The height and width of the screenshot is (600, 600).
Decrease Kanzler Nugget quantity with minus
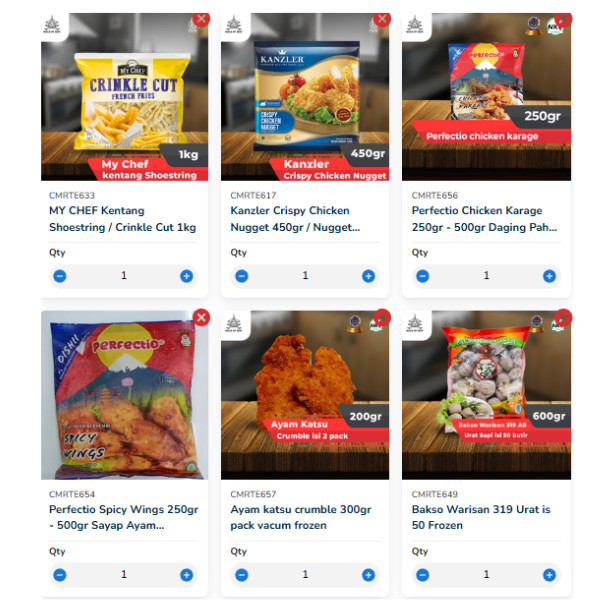tap(241, 276)
